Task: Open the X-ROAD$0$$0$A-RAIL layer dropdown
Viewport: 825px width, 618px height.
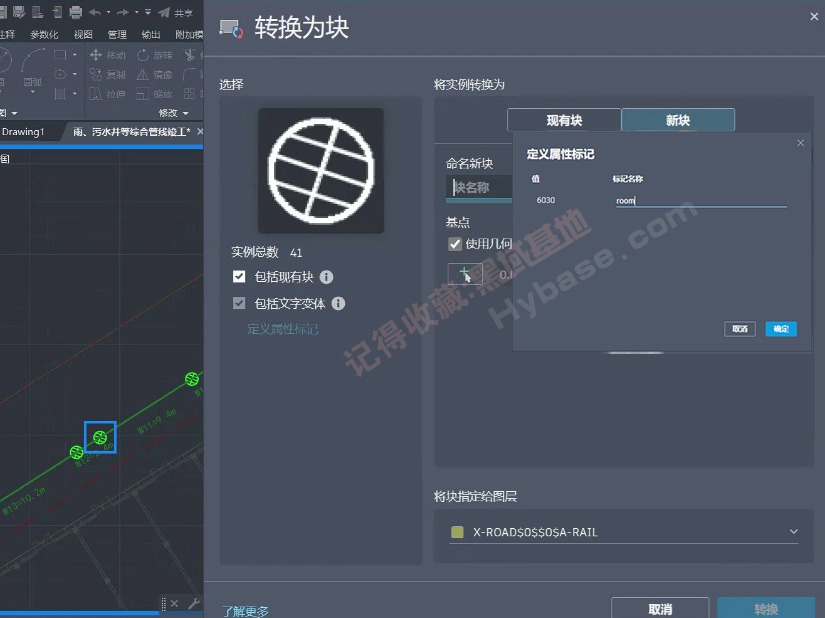Action: [624, 532]
